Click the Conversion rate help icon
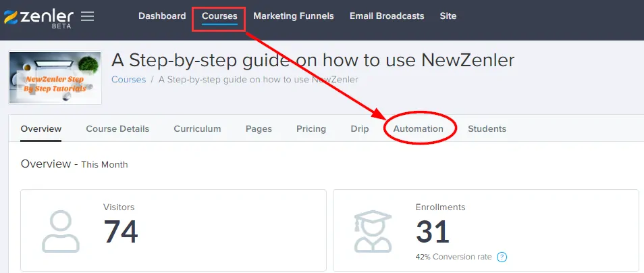This screenshot has height=273, width=644. tap(502, 257)
